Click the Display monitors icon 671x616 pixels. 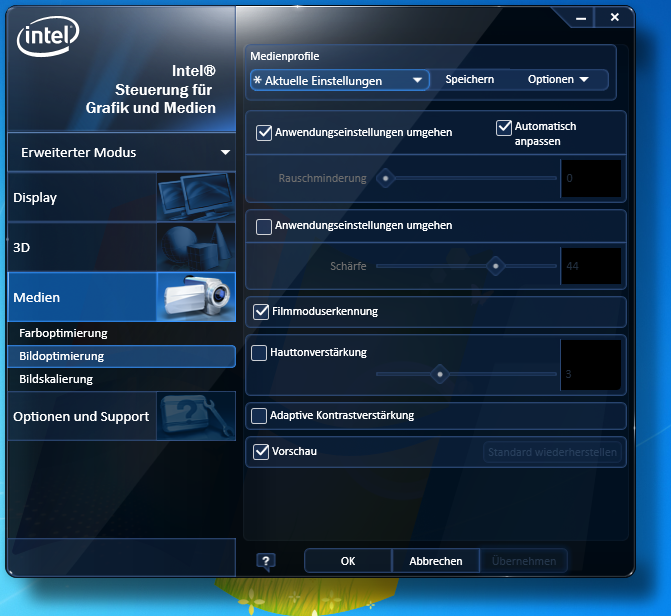point(196,198)
